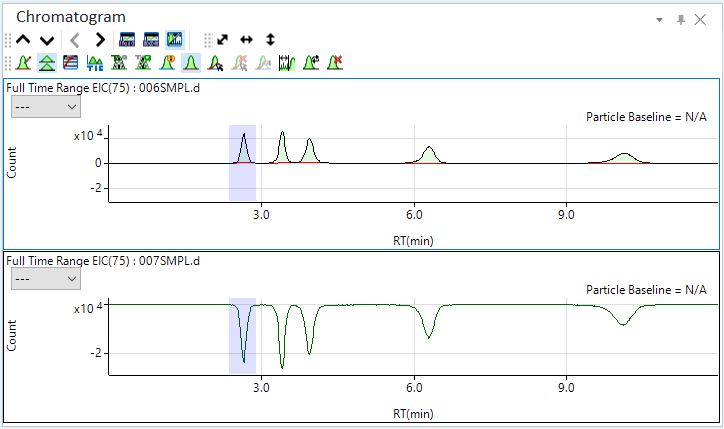Click the pin auto-hide icon of Chromatogram pane
This screenshot has height=429, width=724.
[x=681, y=20]
